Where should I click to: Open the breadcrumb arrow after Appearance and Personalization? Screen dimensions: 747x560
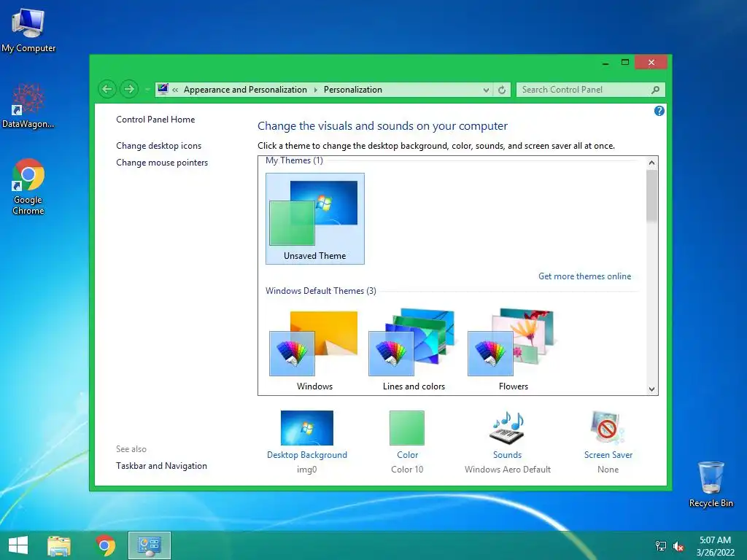[x=315, y=90]
